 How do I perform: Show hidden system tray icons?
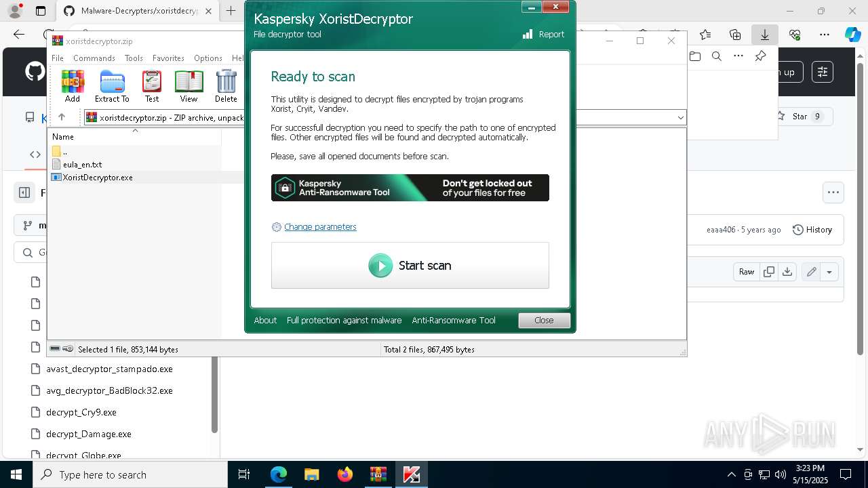(731, 474)
